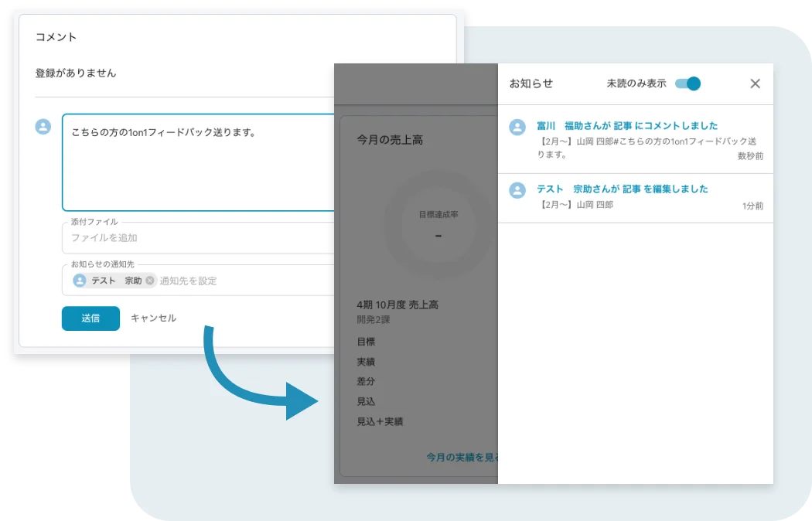Click the 開発2課 label

[374, 320]
